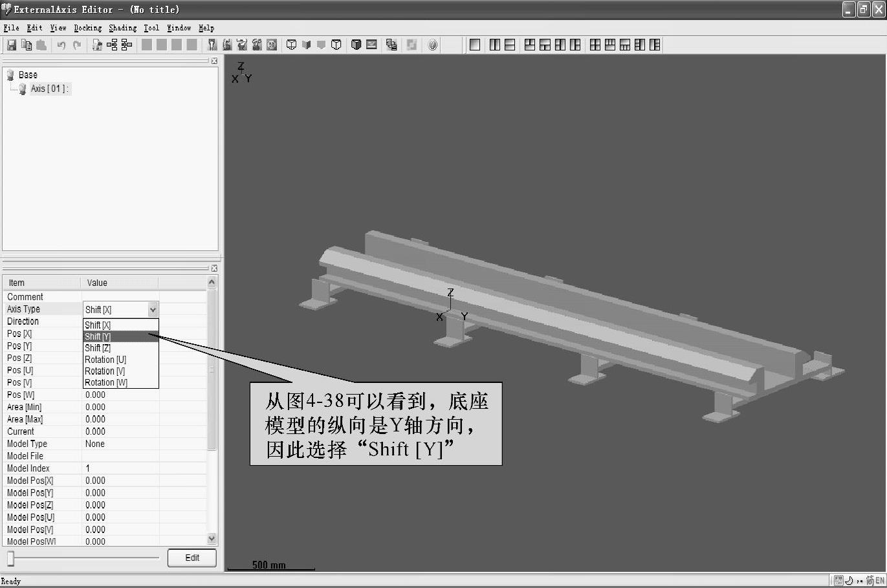Screen dimensions: 887x588
Task: Click the solid shaded cube icon
Action: 356,45
